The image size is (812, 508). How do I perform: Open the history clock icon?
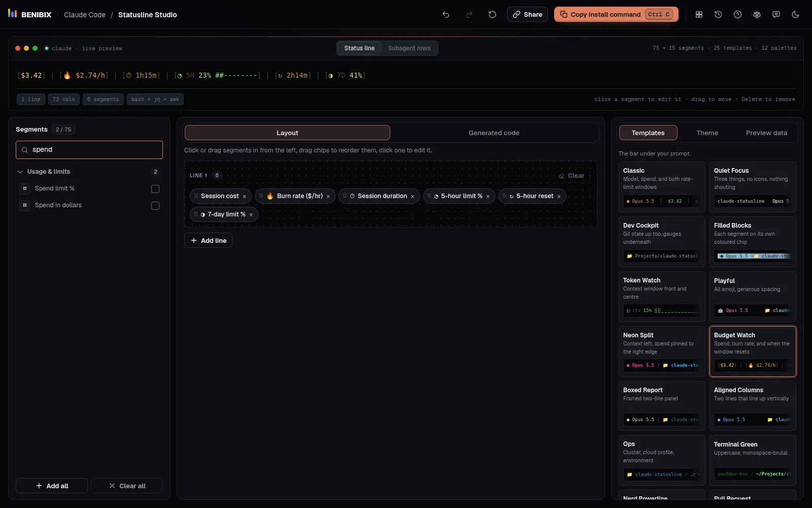718,15
